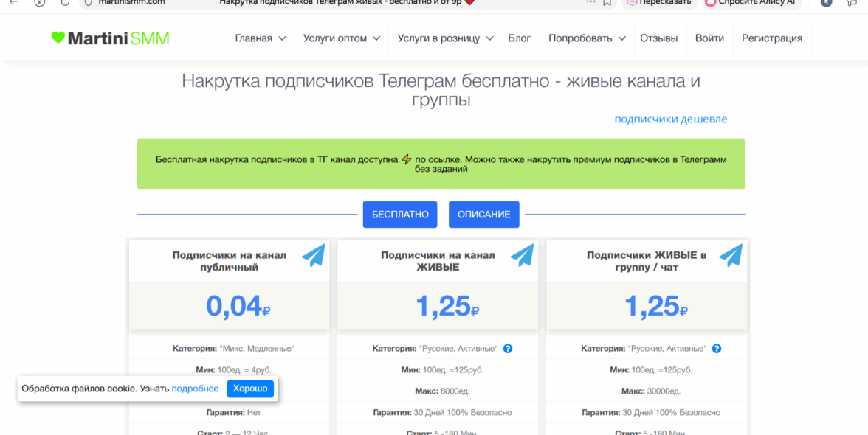Screen dimensions: 868x435
Task: Click the Подписчики ЖИВЫЕ в группу / чат title
Action: 647,262
